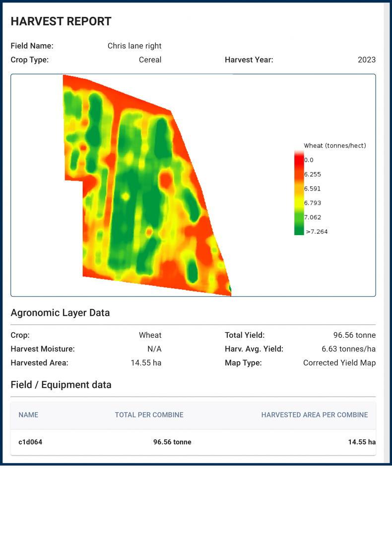Click the Field / Equipment data heading

61,385
